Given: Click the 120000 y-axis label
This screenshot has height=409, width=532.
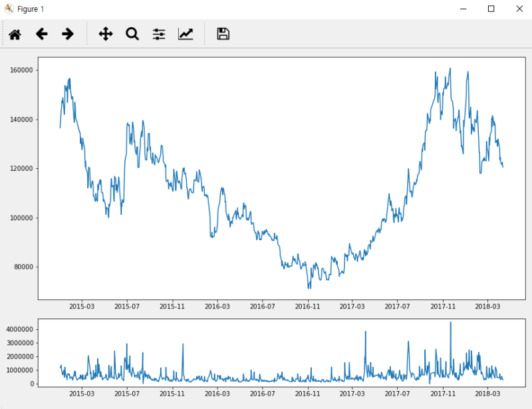Looking at the screenshot, I should [x=21, y=168].
